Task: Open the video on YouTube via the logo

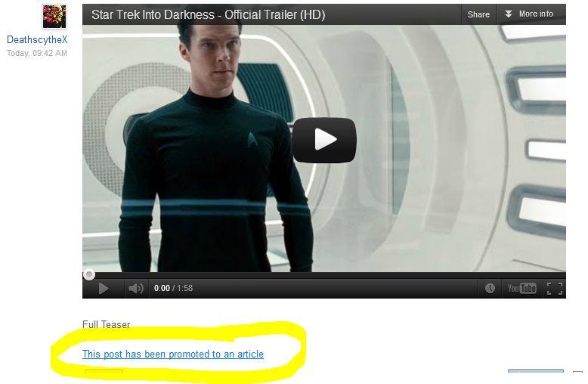Action: point(521,288)
